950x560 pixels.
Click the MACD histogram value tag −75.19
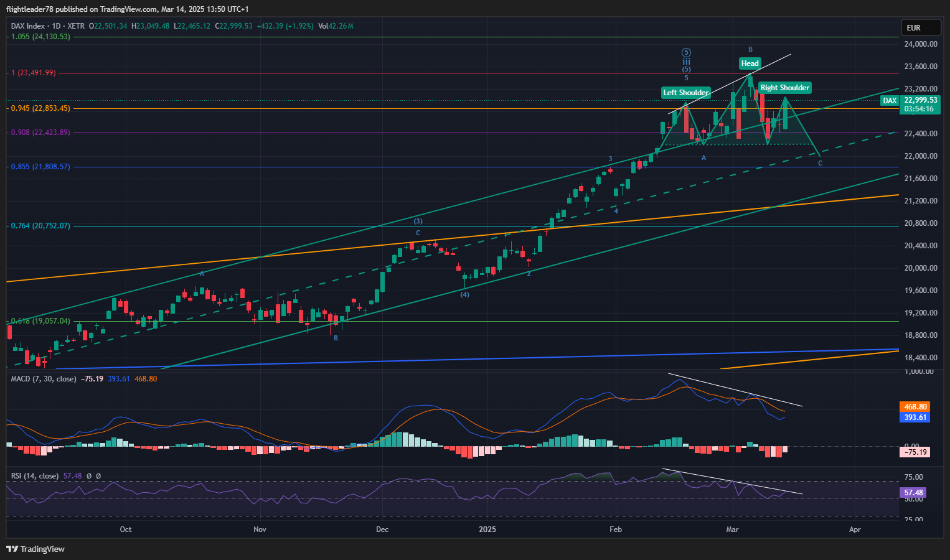pyautogui.click(x=915, y=452)
